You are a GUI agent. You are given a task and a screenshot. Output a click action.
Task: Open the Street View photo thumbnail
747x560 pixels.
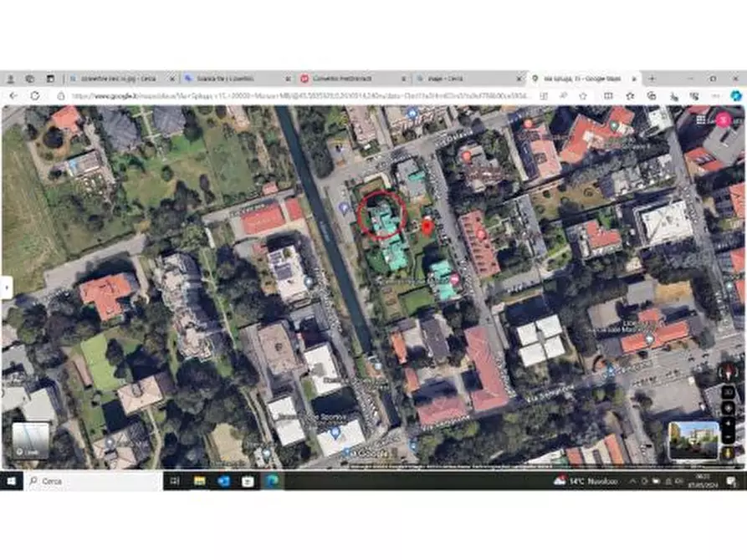click(693, 440)
